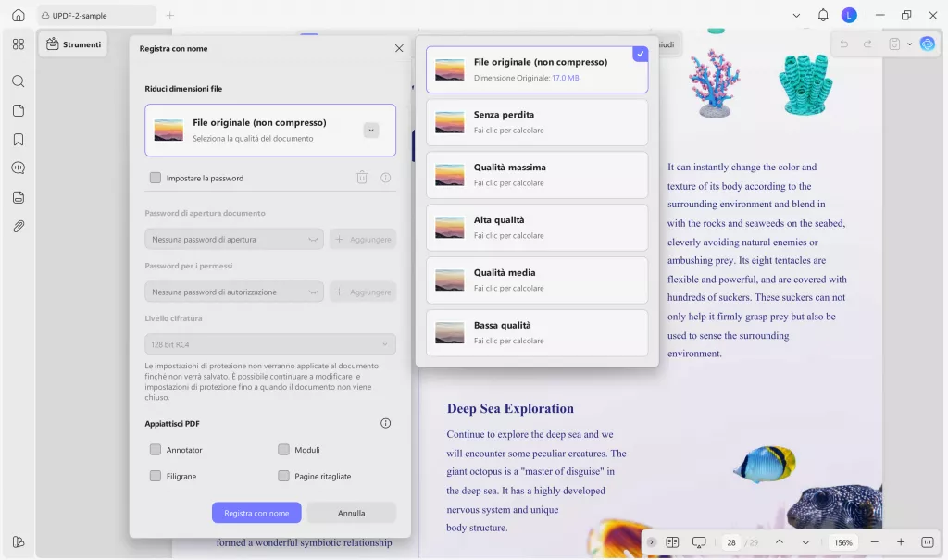948x560 pixels.
Task: Click the Registra con nome button
Action: (256, 513)
